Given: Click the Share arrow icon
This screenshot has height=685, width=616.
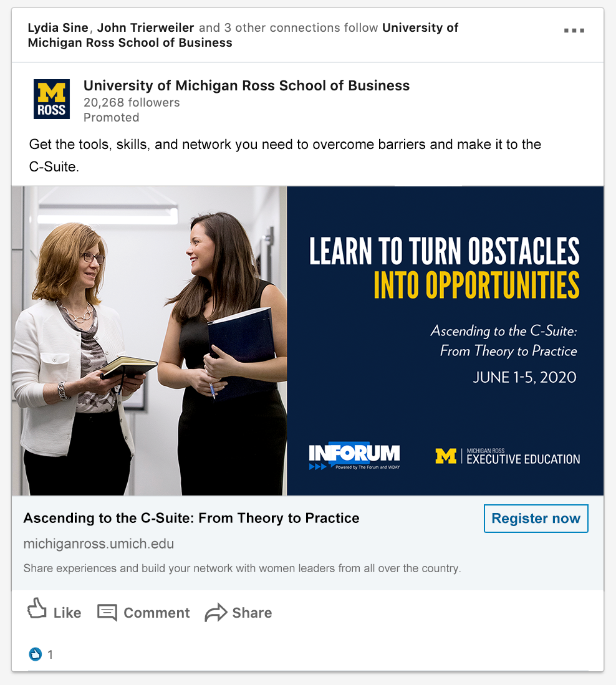Looking at the screenshot, I should 216,613.
